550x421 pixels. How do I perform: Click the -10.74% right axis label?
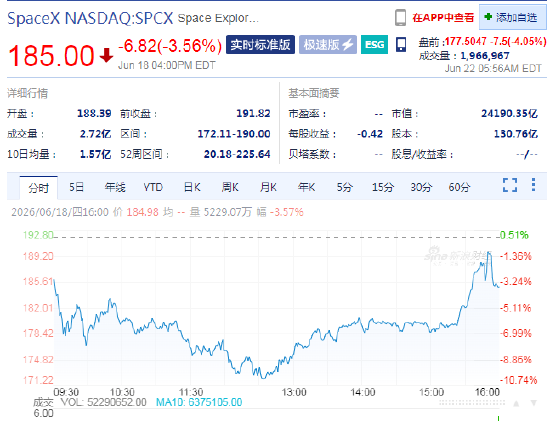[x=518, y=380]
